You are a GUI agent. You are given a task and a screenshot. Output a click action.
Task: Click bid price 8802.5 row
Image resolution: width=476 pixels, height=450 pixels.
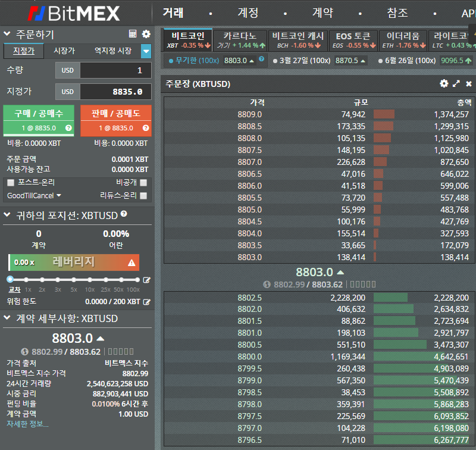click(318, 298)
